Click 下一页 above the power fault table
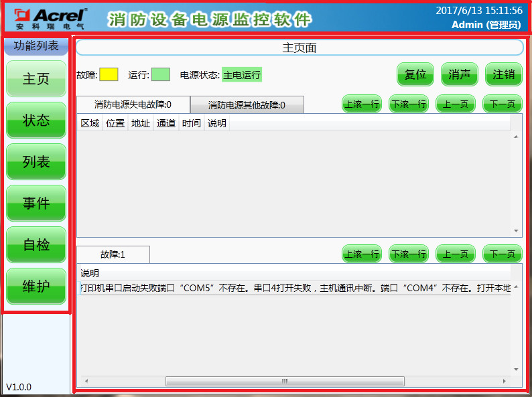532x397 pixels. (502, 104)
